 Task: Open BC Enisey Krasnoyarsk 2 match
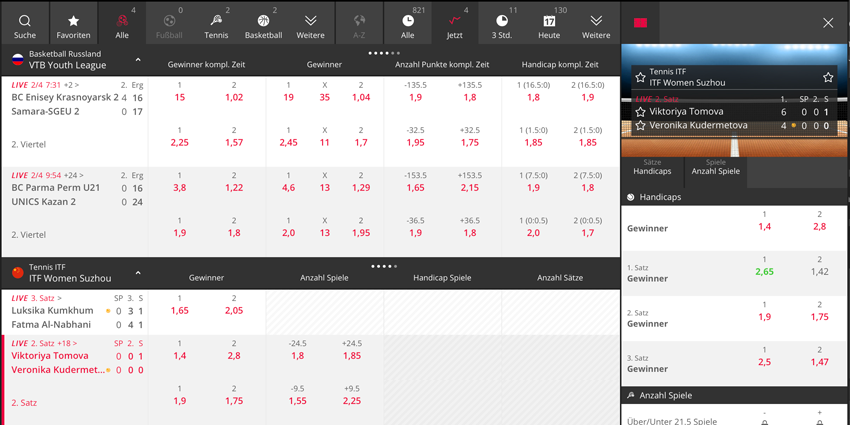[65, 98]
